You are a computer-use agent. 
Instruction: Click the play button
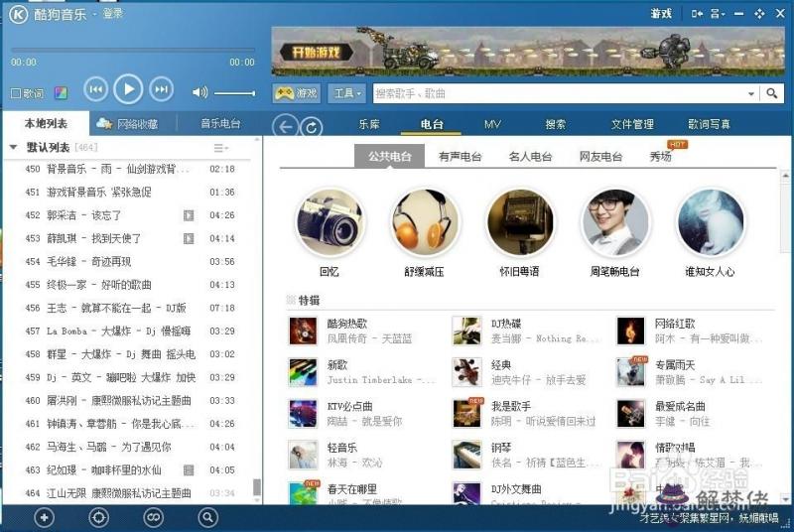(x=128, y=89)
